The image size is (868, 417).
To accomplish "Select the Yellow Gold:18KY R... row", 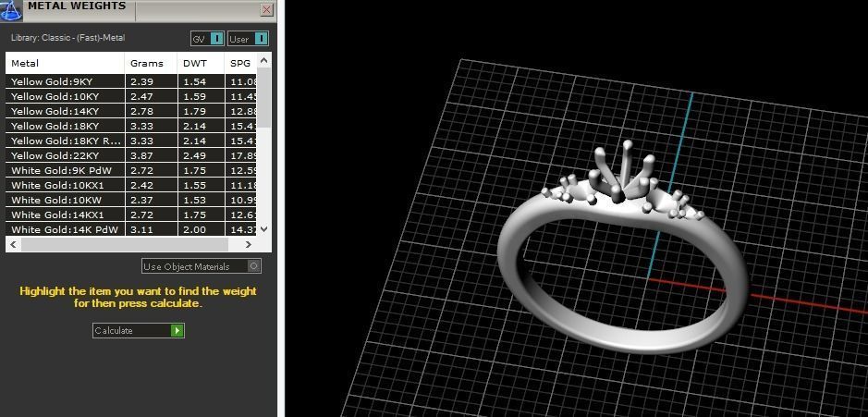I will [x=131, y=141].
